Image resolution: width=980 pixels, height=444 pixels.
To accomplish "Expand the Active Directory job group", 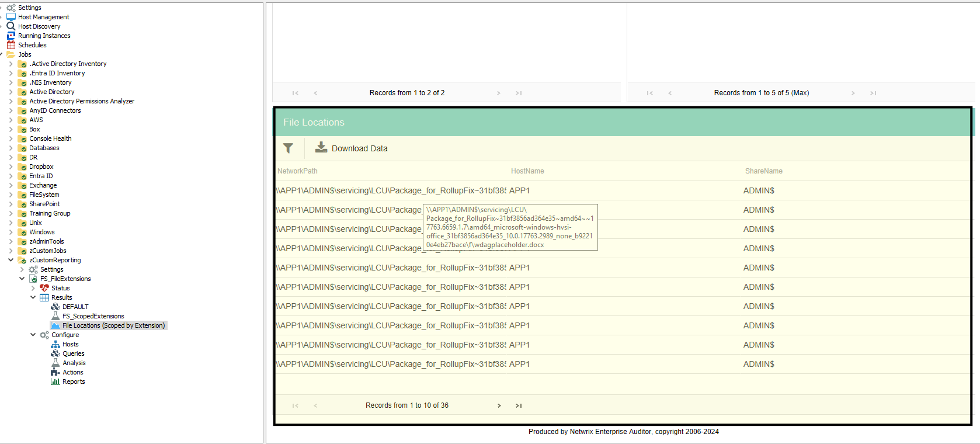I will (x=11, y=92).
